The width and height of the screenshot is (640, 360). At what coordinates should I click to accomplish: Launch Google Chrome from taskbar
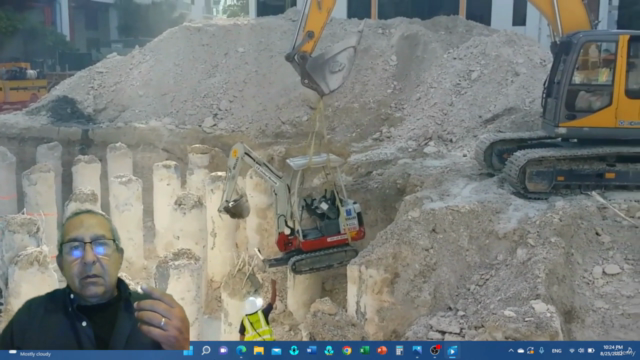(x=347, y=351)
